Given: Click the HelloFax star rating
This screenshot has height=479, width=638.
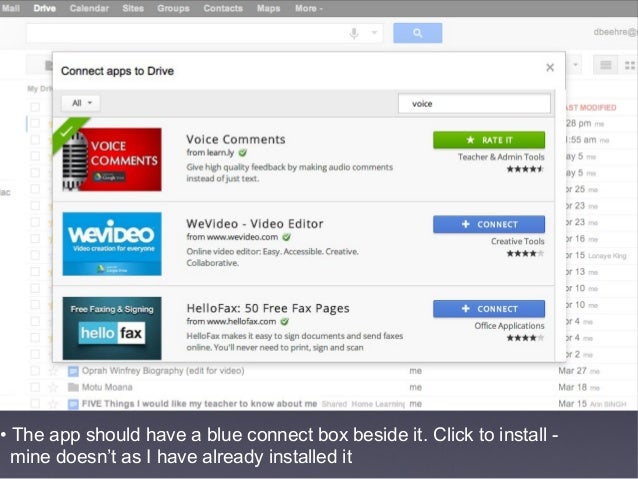Looking at the screenshot, I should pyautogui.click(x=525, y=338).
